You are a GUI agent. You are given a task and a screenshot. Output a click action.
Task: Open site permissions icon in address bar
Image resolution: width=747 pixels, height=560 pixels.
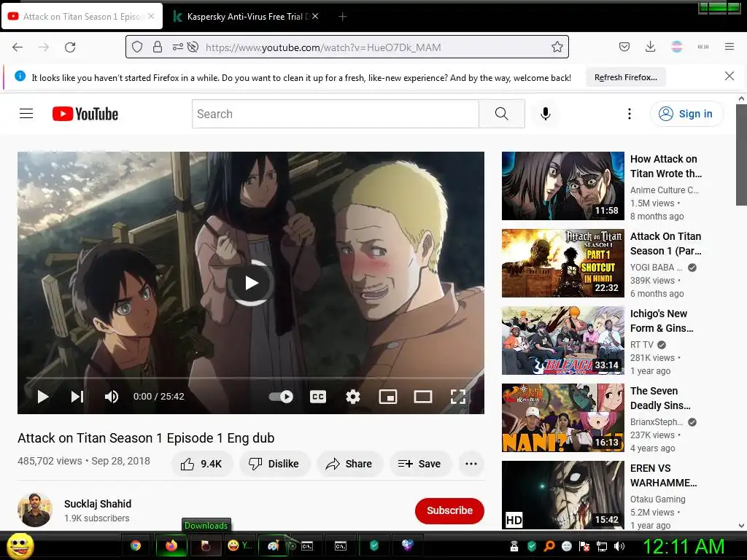pyautogui.click(x=177, y=47)
